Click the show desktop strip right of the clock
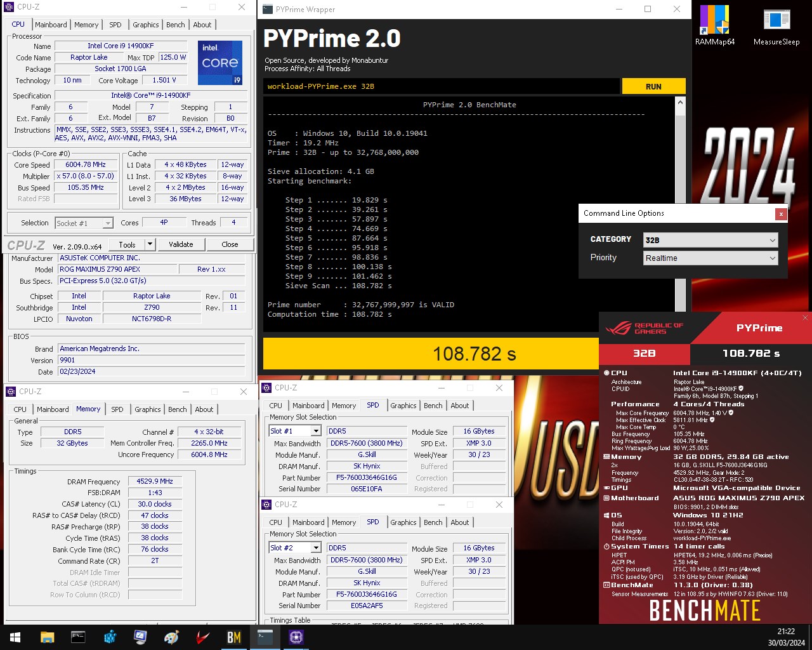The image size is (812, 650). pyautogui.click(x=810, y=637)
